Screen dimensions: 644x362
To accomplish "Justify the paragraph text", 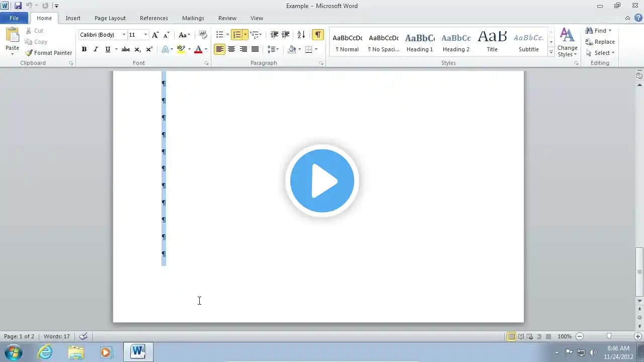I will pyautogui.click(x=255, y=49).
